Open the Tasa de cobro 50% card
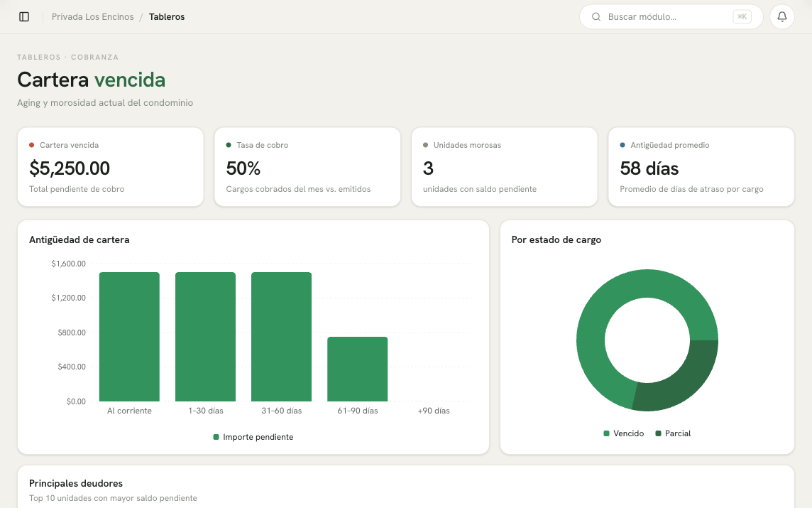 (307, 167)
